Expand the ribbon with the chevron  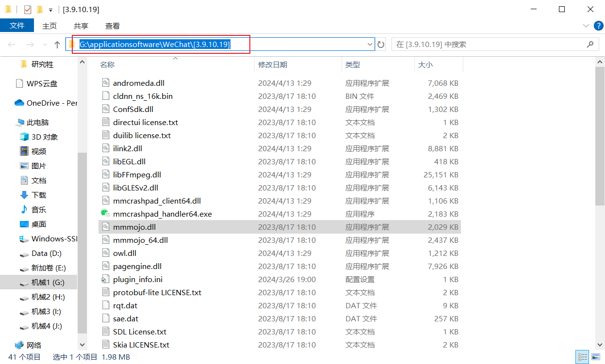(x=585, y=25)
